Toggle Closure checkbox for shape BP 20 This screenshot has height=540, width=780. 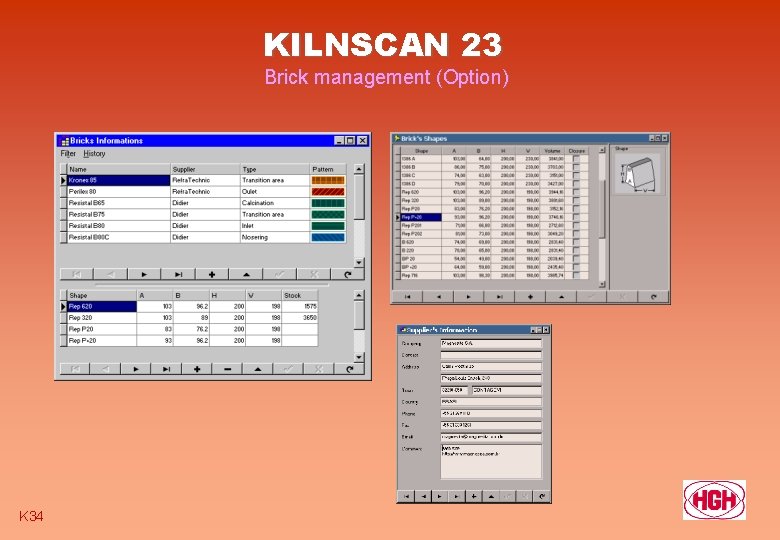coord(576,259)
